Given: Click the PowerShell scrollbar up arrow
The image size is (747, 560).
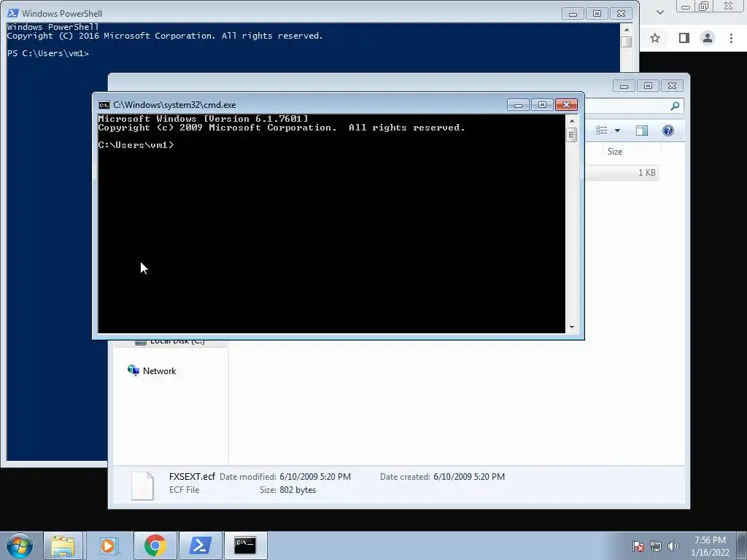Looking at the screenshot, I should click(x=627, y=29).
